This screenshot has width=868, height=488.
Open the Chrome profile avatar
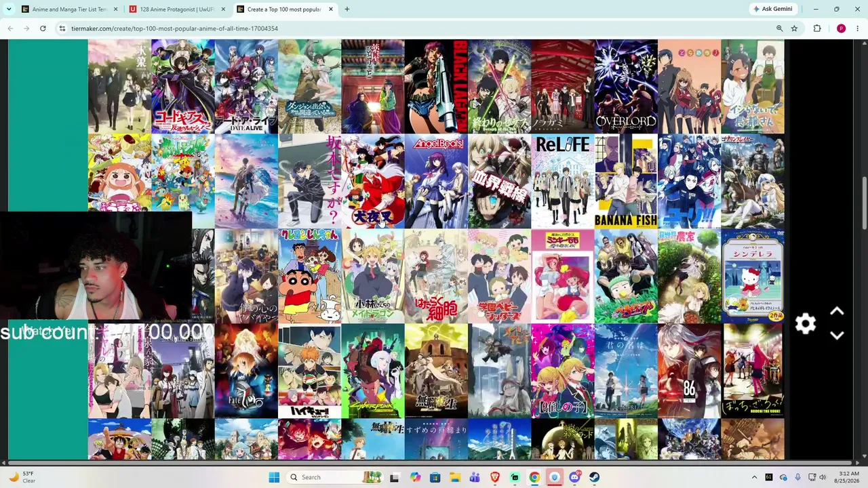tap(841, 28)
